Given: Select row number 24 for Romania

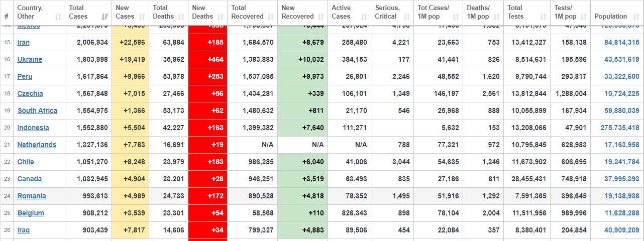Looking at the screenshot, I should 7,196.
